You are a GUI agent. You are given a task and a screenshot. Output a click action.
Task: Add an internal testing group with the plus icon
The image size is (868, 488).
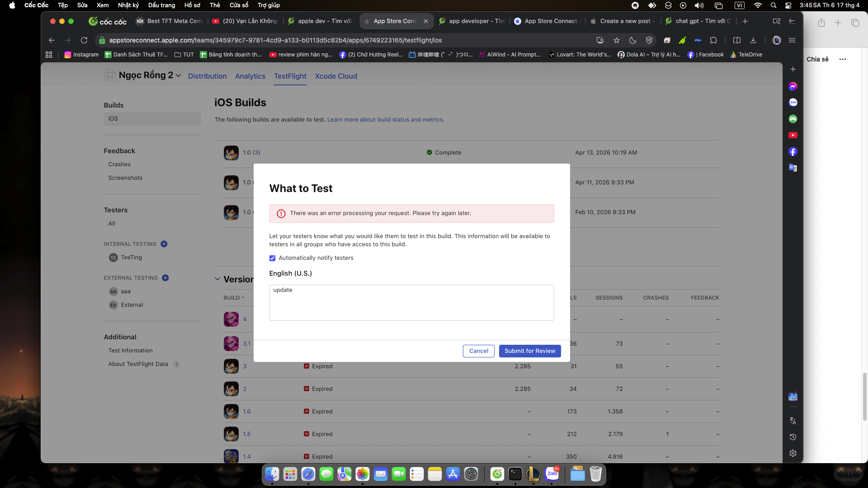pyautogui.click(x=164, y=244)
